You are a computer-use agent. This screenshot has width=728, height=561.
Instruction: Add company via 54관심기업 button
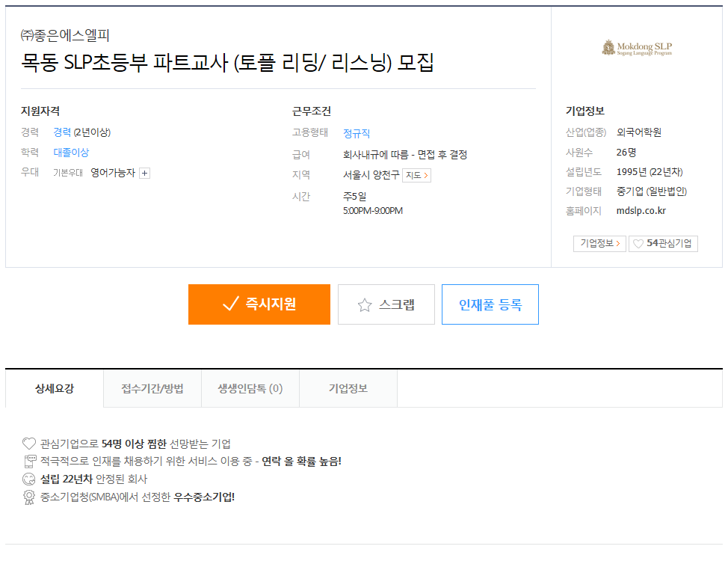[663, 244]
